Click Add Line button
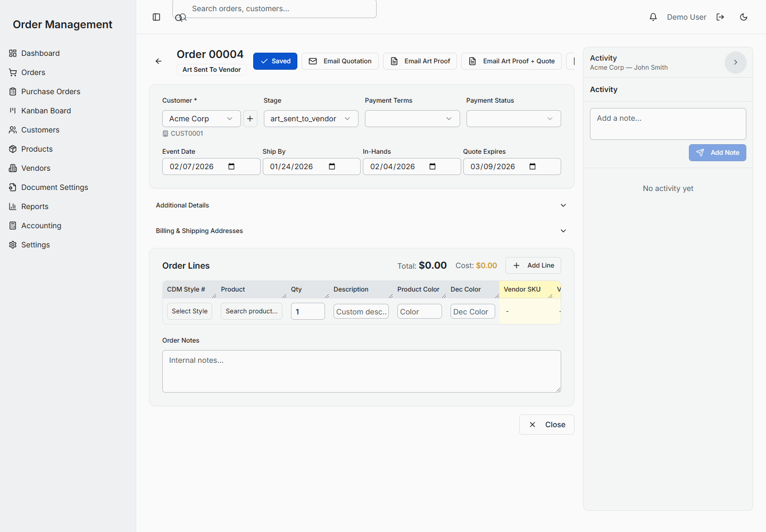766x532 pixels. (533, 265)
